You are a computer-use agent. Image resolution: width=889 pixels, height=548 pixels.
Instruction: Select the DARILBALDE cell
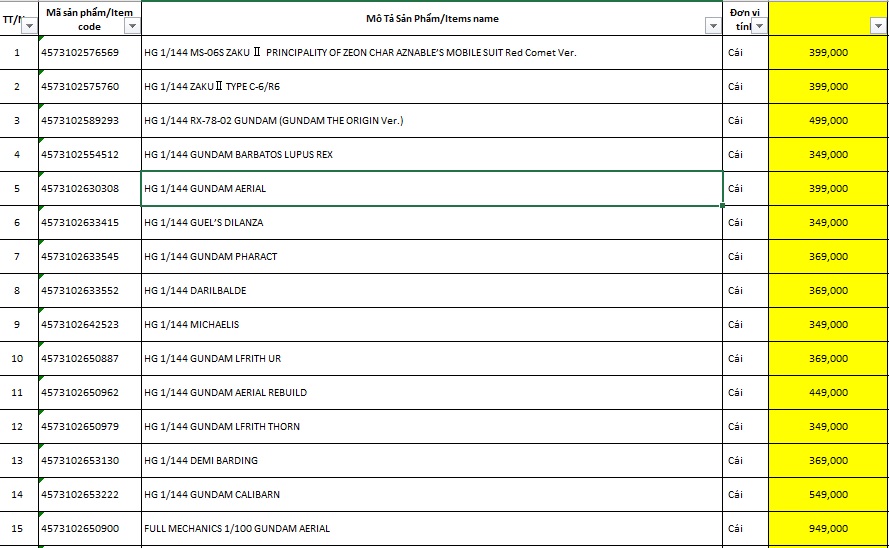point(431,291)
